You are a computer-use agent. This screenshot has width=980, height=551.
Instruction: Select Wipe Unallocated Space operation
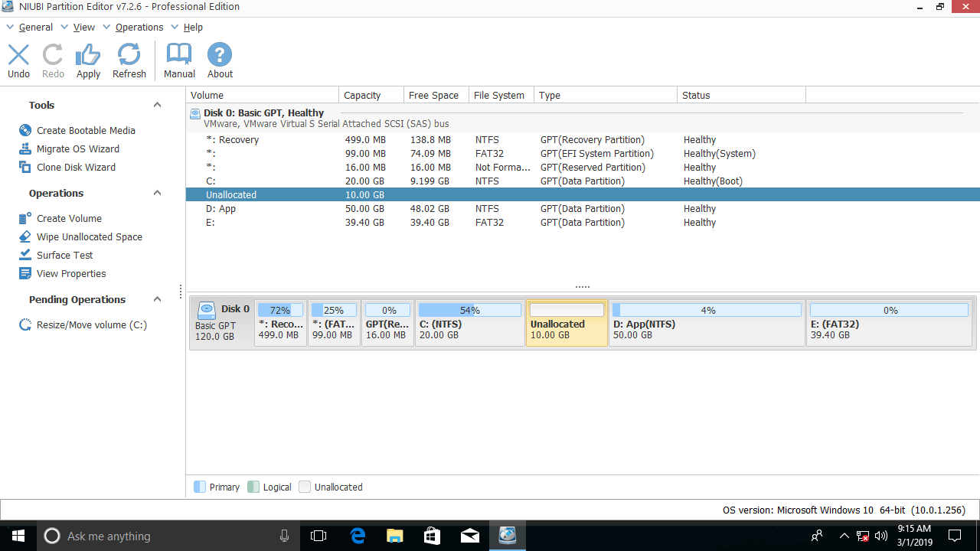pos(89,237)
